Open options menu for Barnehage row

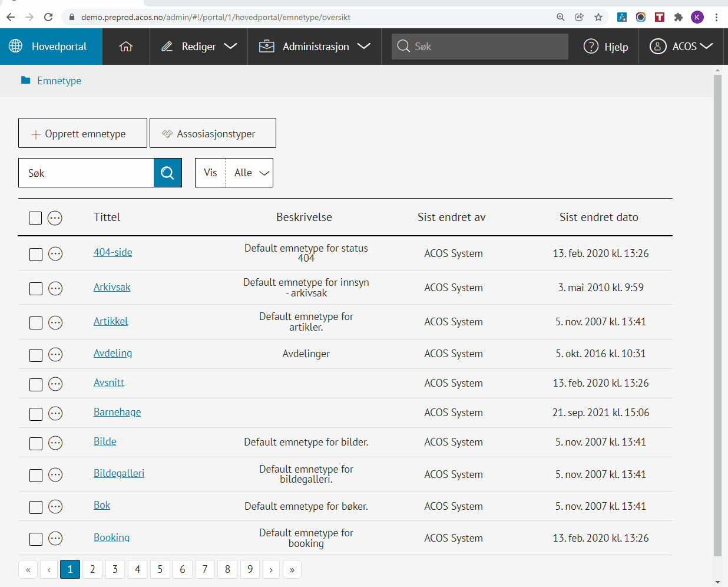[x=55, y=413]
